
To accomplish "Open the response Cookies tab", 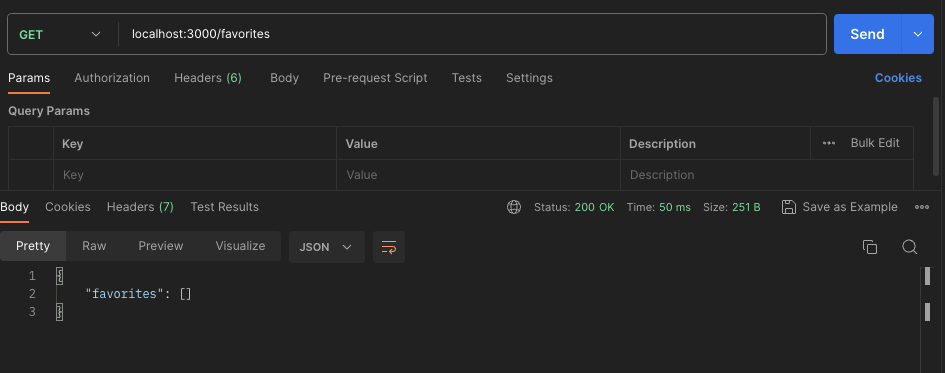I will pyautogui.click(x=68, y=207).
